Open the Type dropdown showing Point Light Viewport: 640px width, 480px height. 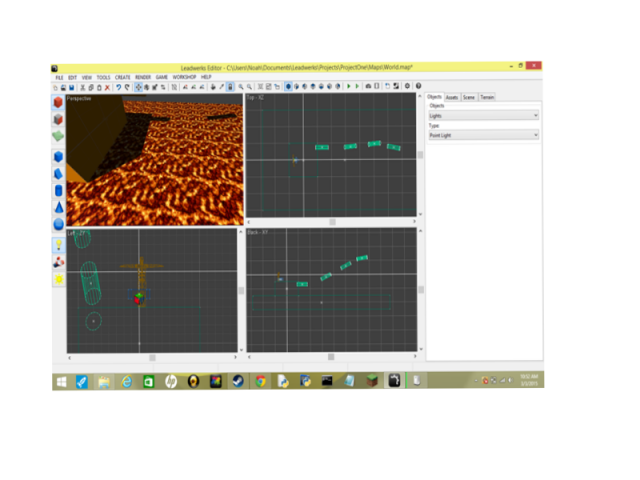[483, 134]
